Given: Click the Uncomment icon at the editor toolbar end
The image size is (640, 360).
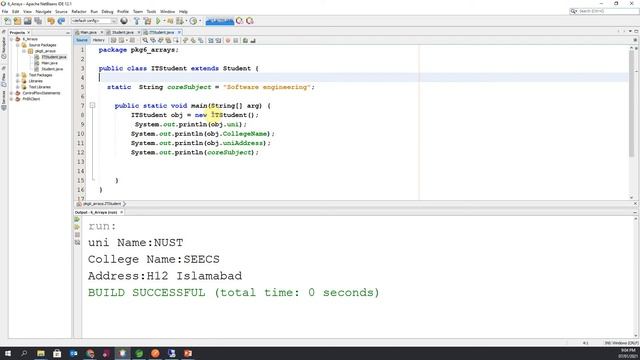Looking at the screenshot, I should tap(253, 40).
